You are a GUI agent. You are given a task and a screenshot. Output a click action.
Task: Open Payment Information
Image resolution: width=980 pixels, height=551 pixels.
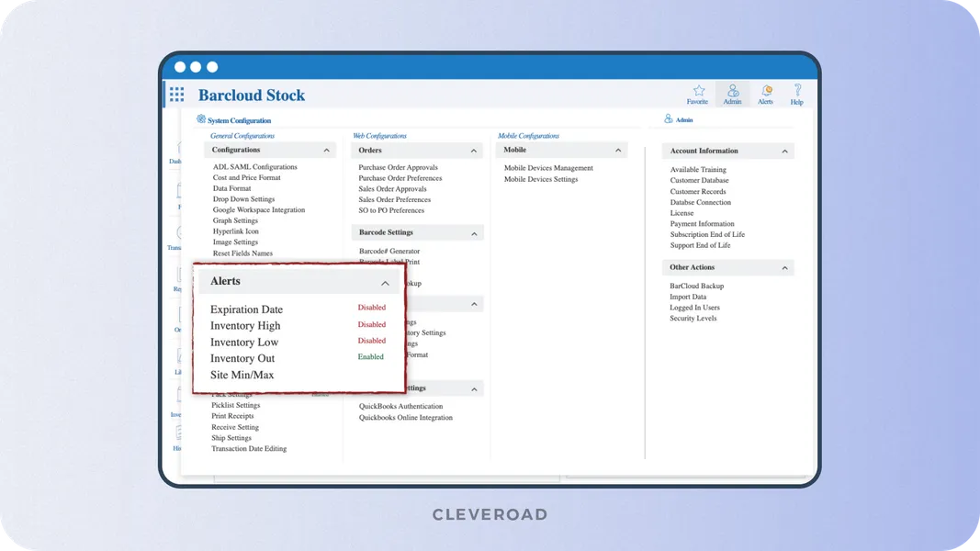click(703, 224)
